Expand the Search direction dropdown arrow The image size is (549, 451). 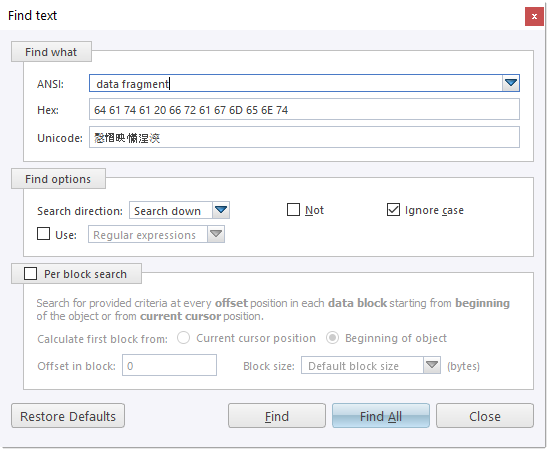point(221,210)
